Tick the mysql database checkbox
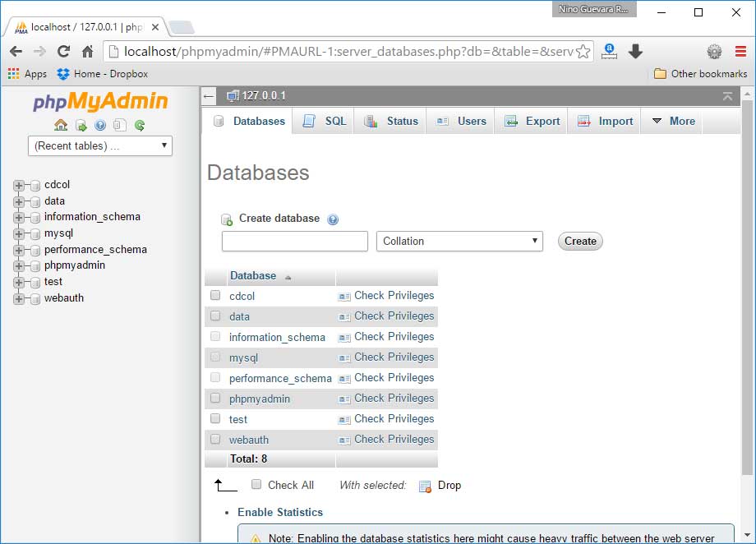This screenshot has width=756, height=544. point(215,357)
